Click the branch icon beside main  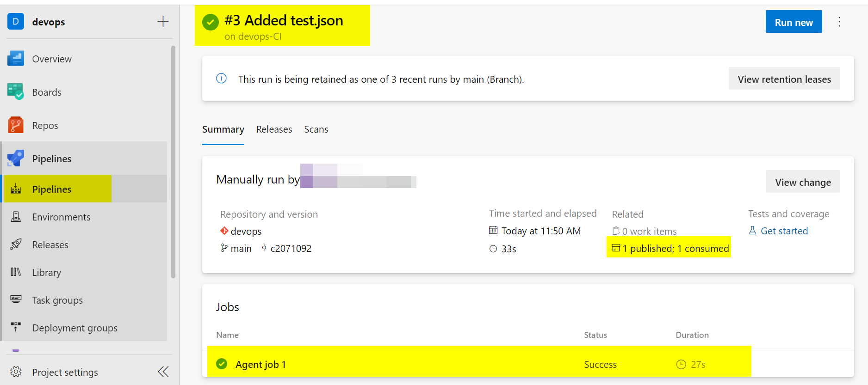point(224,248)
